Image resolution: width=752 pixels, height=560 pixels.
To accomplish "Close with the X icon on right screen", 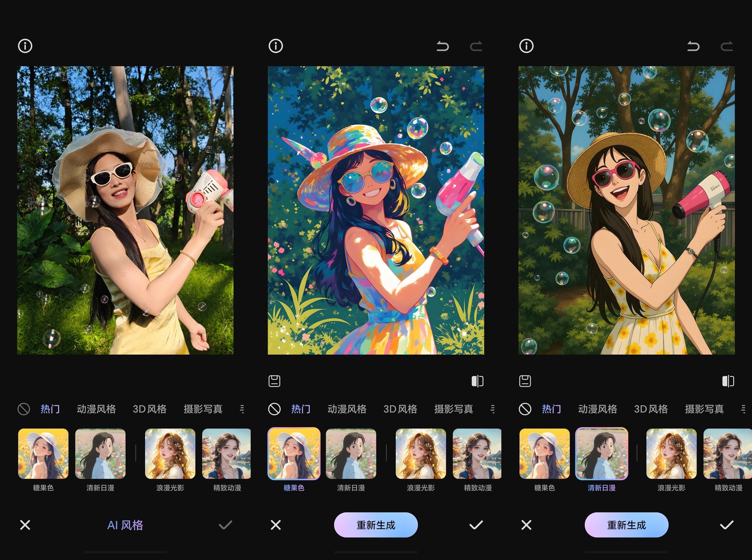I will click(526, 525).
